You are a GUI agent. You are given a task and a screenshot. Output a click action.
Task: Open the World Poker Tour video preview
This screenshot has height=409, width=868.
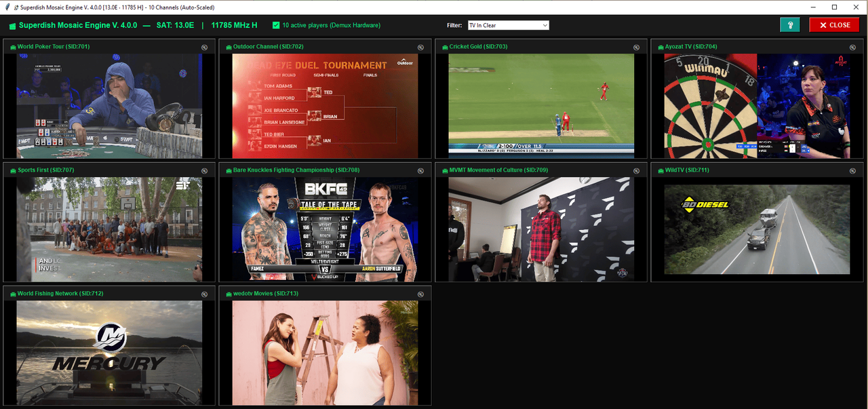click(109, 106)
